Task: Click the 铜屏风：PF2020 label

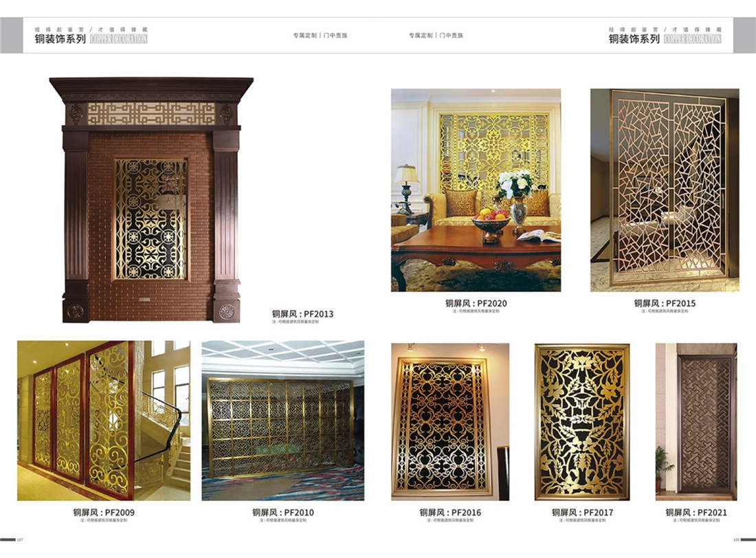Action: tap(476, 303)
